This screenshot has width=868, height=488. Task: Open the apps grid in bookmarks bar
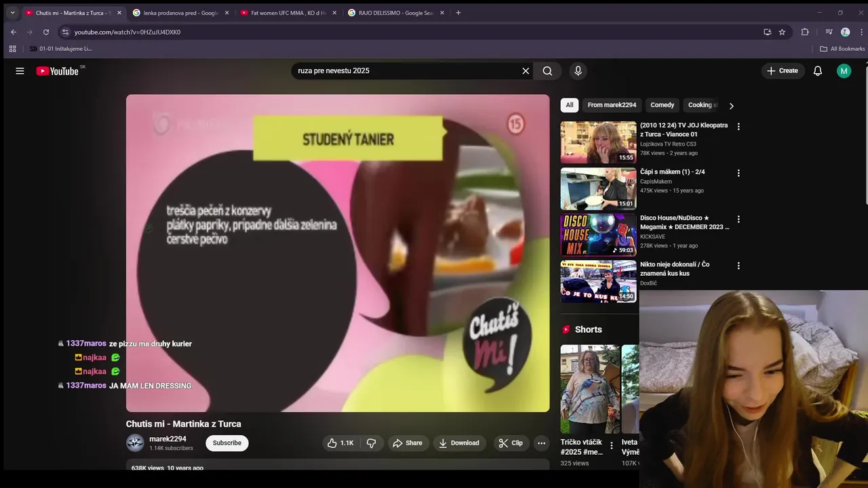pos(12,49)
